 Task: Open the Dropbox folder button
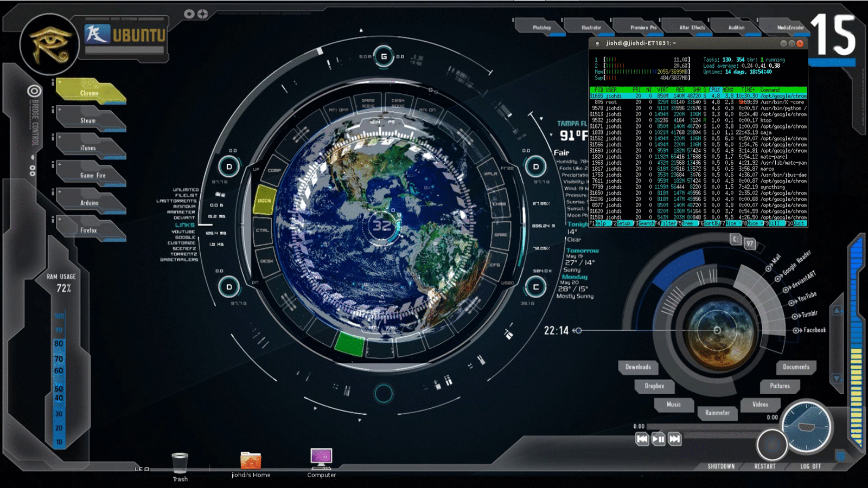[x=654, y=386]
